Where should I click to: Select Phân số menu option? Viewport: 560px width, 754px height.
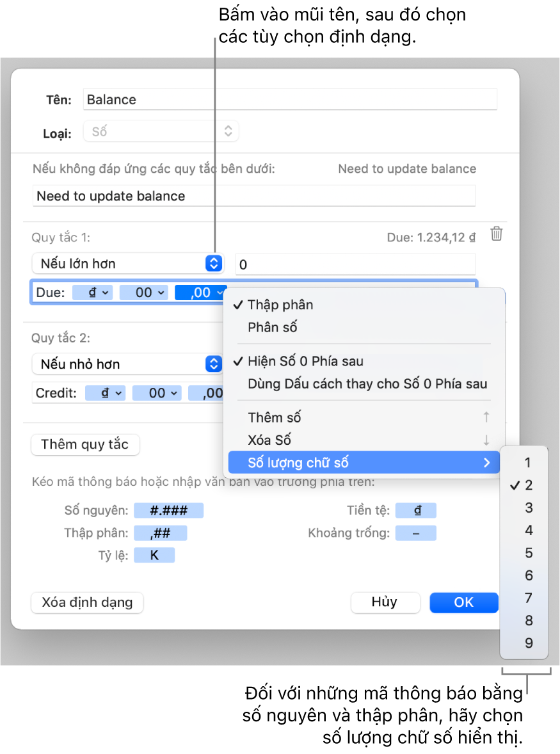(273, 328)
